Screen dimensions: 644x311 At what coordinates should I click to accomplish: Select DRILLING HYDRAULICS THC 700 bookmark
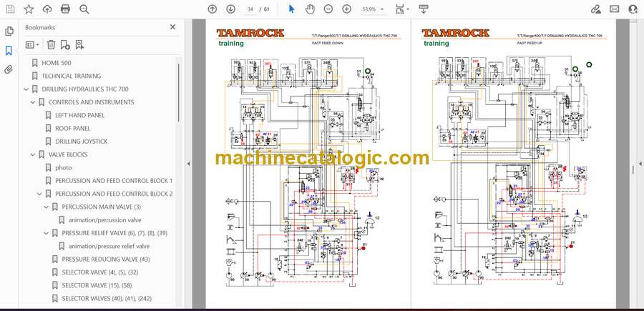coord(85,89)
